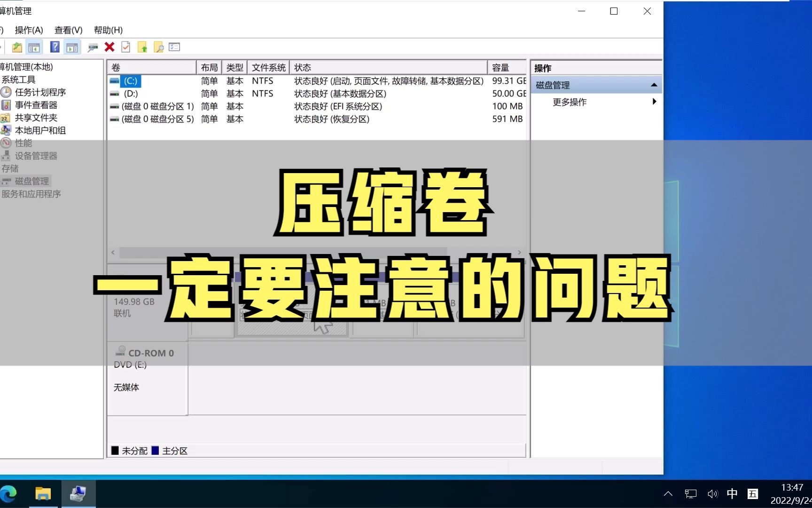
Task: Click 状态良好 (恢复分区) status cell
Action: (x=332, y=119)
